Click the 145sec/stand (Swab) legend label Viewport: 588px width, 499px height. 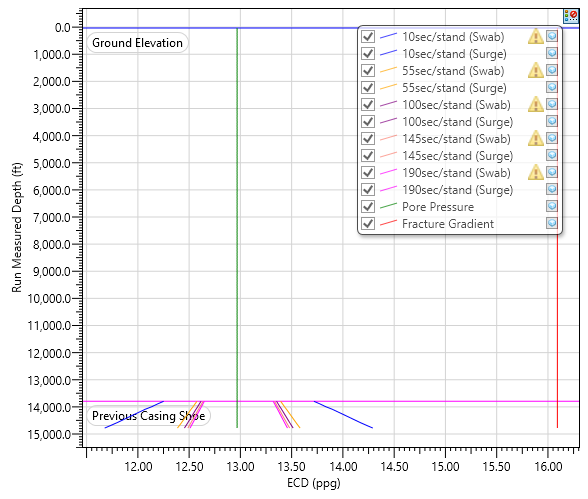coord(456,139)
